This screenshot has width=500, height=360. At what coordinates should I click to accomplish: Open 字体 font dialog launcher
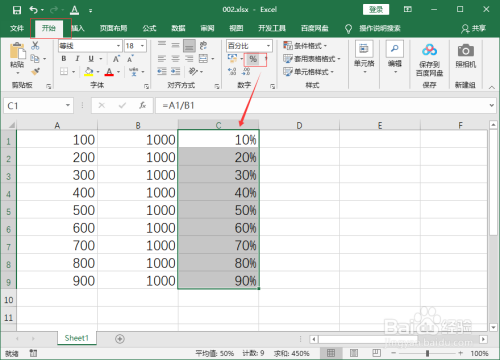pyautogui.click(x=146, y=86)
